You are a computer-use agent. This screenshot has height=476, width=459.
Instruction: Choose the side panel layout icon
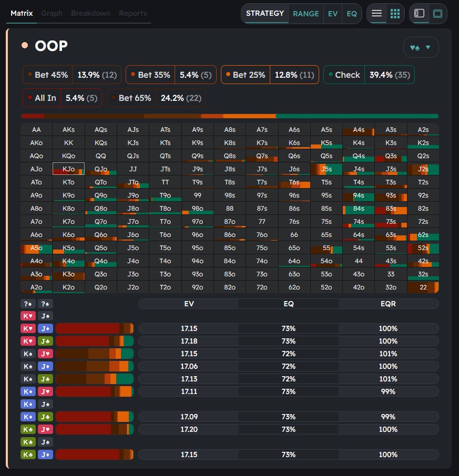tap(419, 14)
